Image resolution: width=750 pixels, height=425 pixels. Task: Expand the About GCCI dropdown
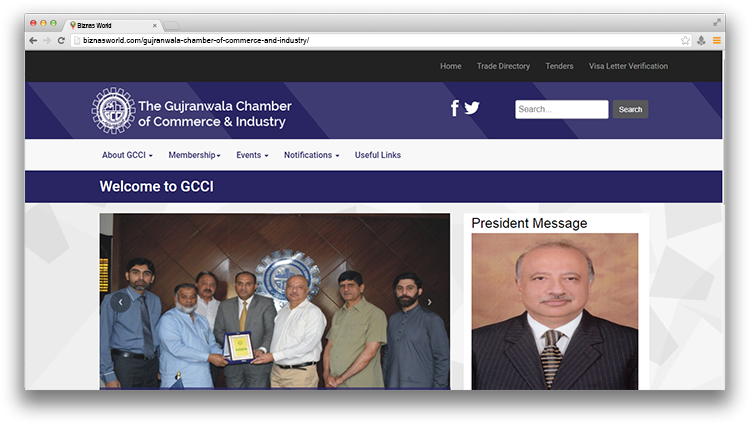(127, 155)
